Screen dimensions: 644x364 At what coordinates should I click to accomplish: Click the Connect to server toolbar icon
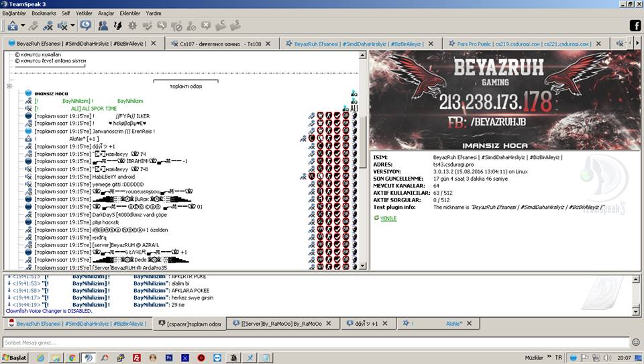click(x=13, y=26)
